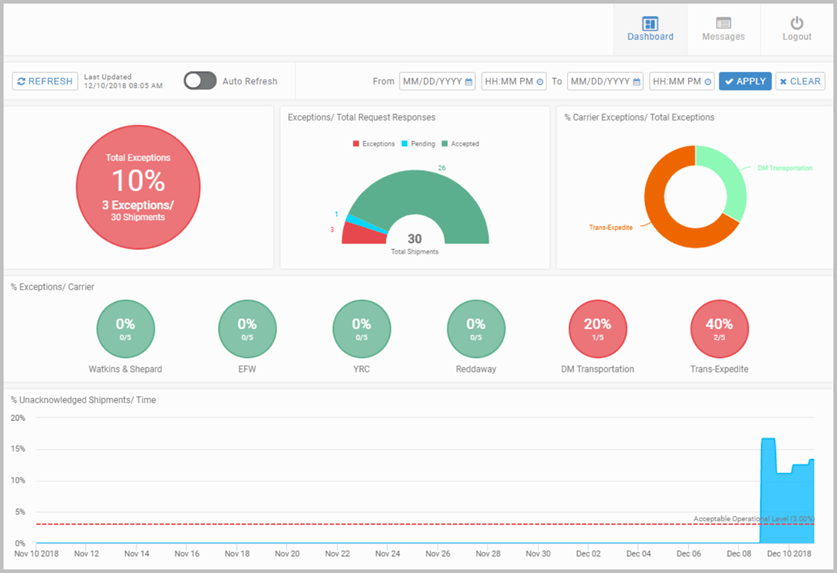This screenshot has height=573, width=837.
Task: Click the 'Reddaway' carrier name
Action: [476, 369]
